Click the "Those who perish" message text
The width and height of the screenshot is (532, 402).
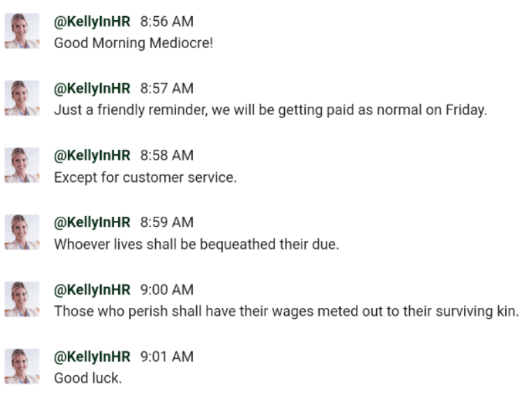(286, 311)
